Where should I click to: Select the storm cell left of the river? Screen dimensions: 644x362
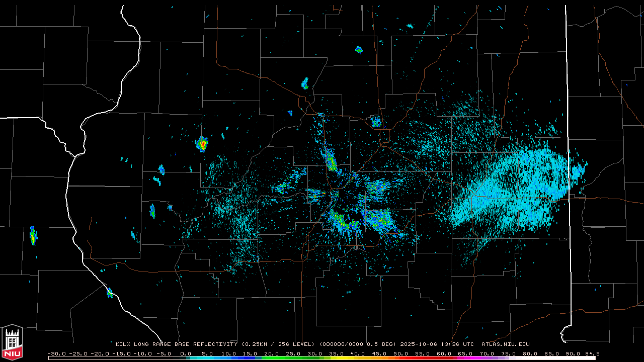click(x=33, y=236)
